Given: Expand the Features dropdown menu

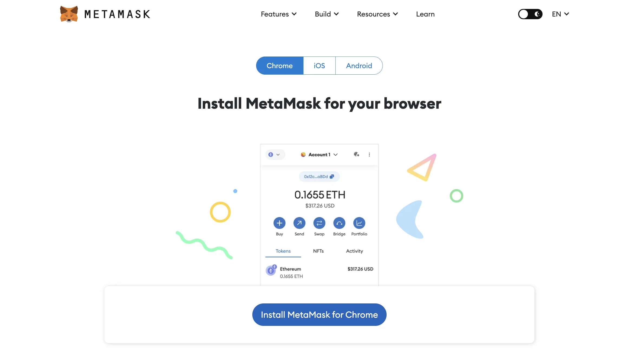Looking at the screenshot, I should 278,14.
